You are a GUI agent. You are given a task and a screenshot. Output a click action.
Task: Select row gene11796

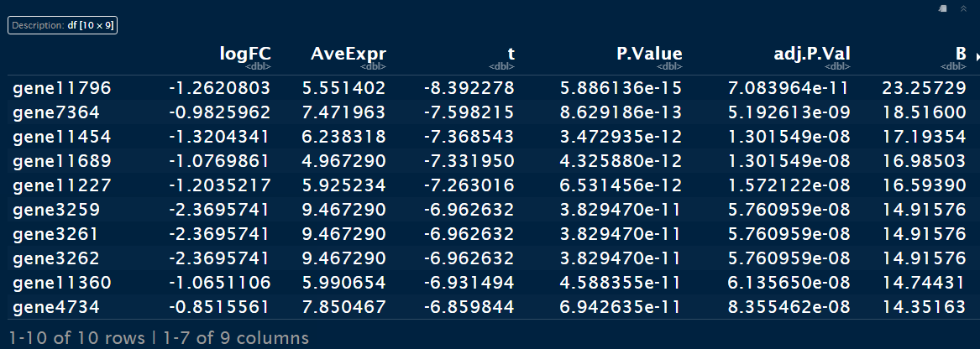tap(60, 86)
